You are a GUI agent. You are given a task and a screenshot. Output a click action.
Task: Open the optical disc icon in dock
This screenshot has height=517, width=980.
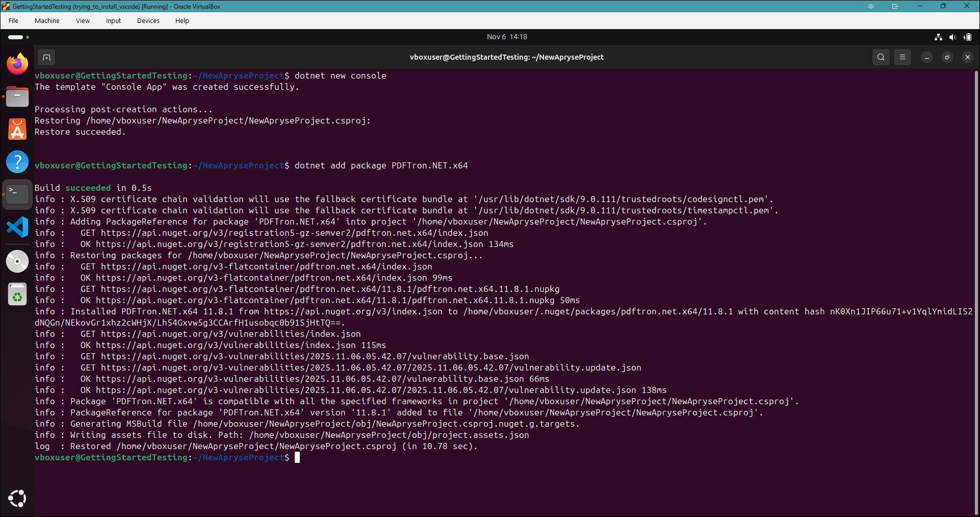(17, 261)
